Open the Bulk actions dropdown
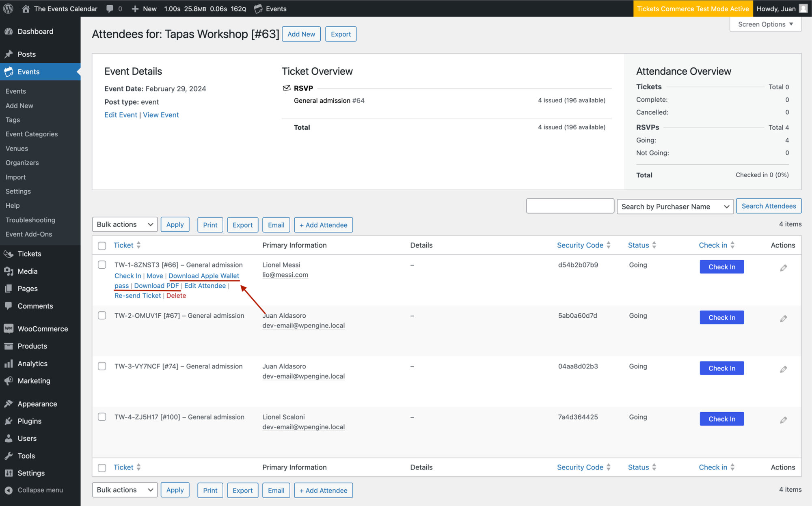Screen dimensions: 812x506 [125, 224]
